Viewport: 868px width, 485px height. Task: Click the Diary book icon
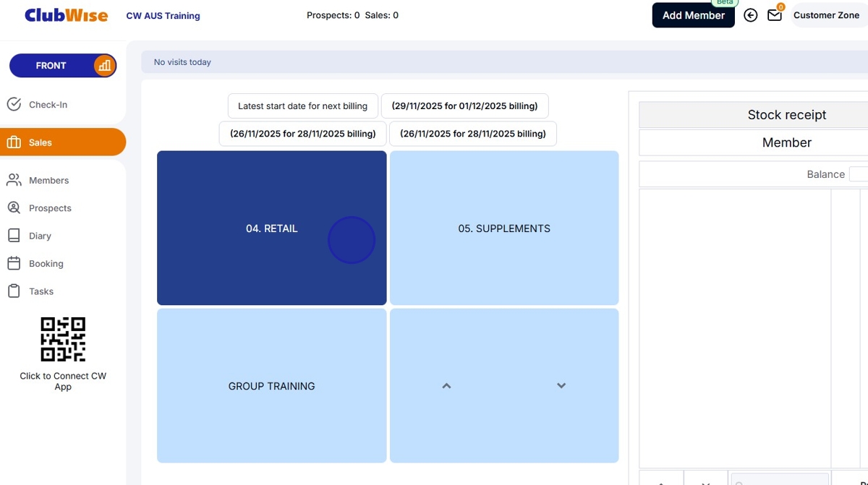14,236
